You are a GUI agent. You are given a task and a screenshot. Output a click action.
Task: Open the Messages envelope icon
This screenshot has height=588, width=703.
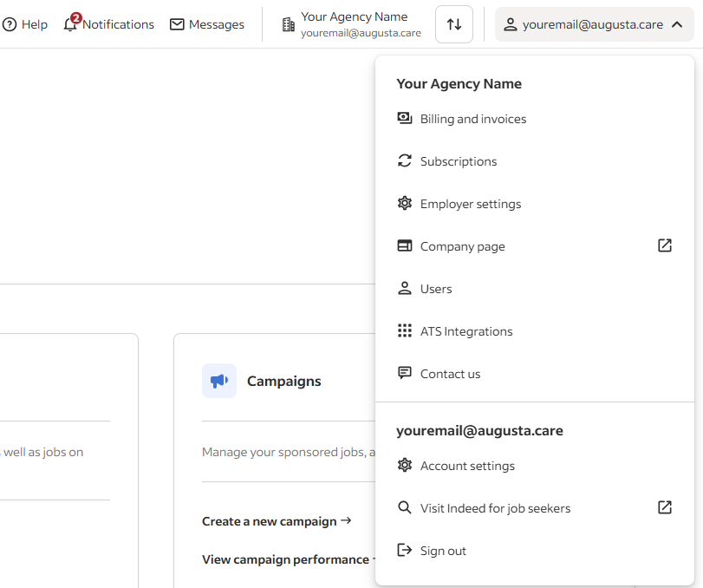tap(177, 24)
